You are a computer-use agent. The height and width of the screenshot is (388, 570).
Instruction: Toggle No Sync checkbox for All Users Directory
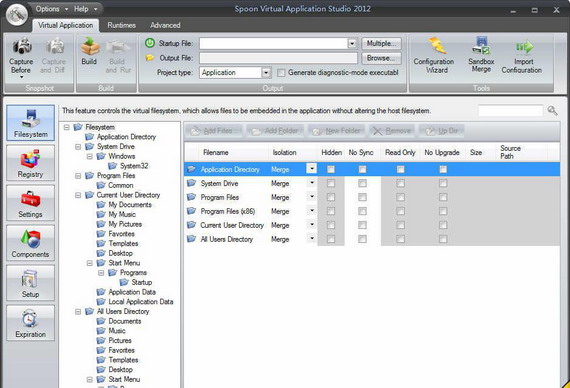[362, 239]
